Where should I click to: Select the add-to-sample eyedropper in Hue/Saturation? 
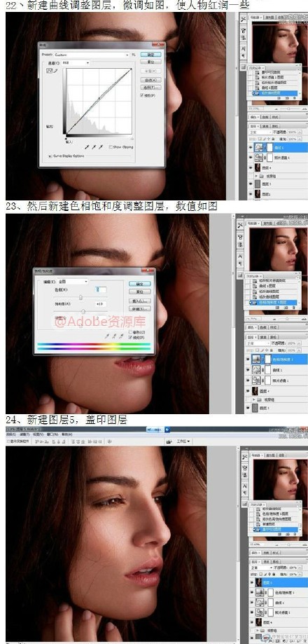tap(114, 336)
